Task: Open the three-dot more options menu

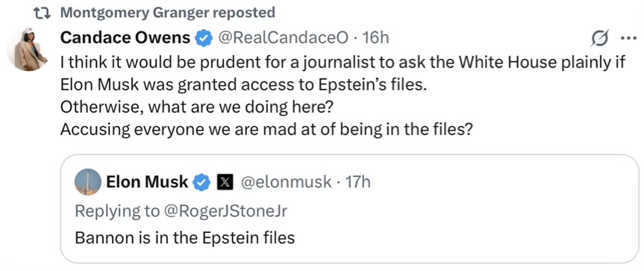Action: pos(627,39)
